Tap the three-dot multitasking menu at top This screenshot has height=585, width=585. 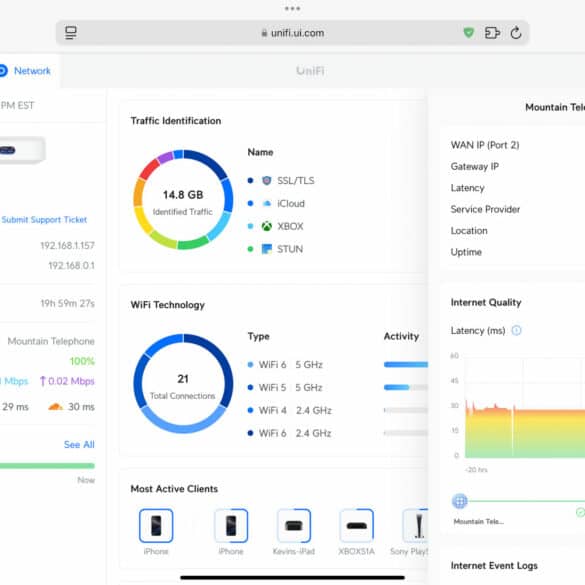pos(292,8)
